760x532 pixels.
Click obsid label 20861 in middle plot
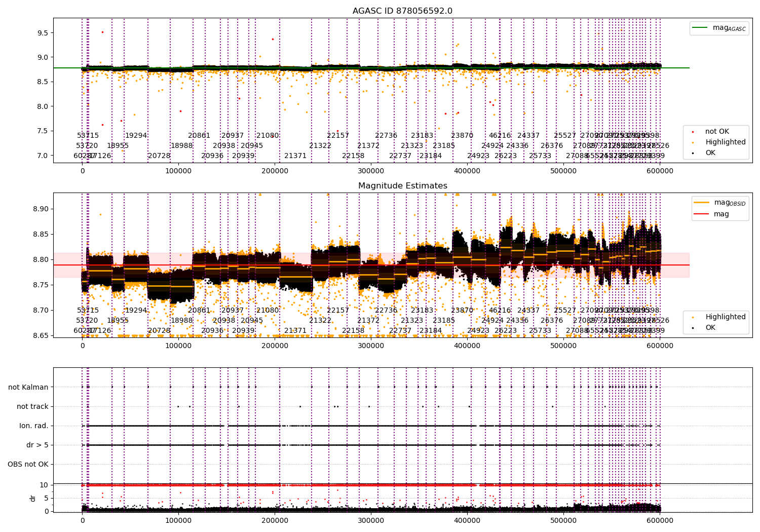click(199, 311)
